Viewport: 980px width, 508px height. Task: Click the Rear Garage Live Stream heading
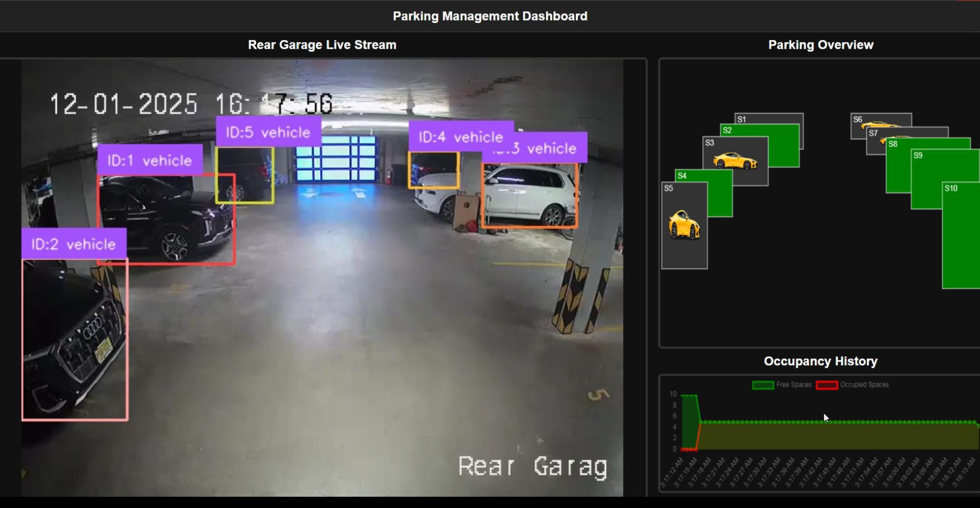(x=322, y=45)
